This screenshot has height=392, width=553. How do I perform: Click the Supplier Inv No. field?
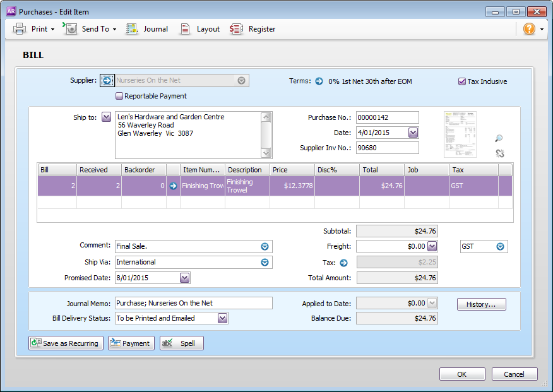coord(387,148)
